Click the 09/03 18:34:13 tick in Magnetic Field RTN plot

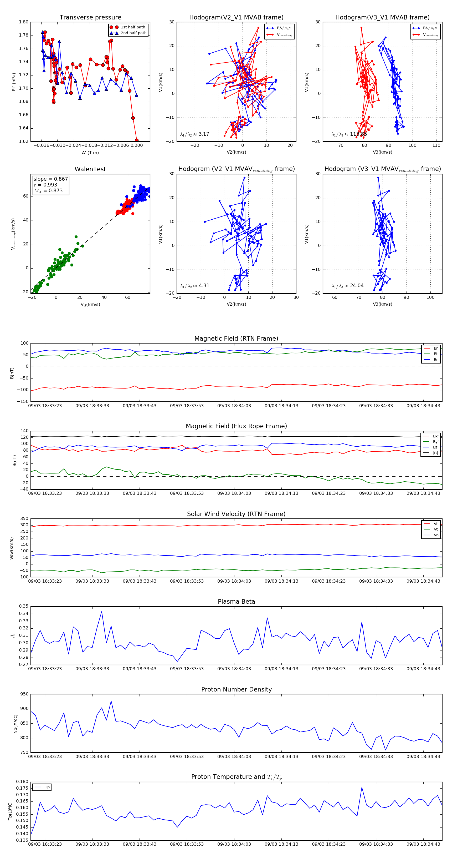point(281,406)
